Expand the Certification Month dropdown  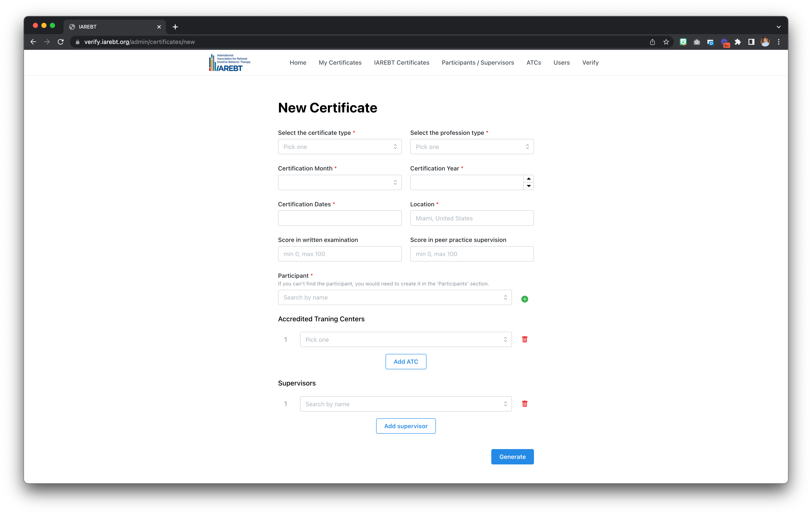339,183
